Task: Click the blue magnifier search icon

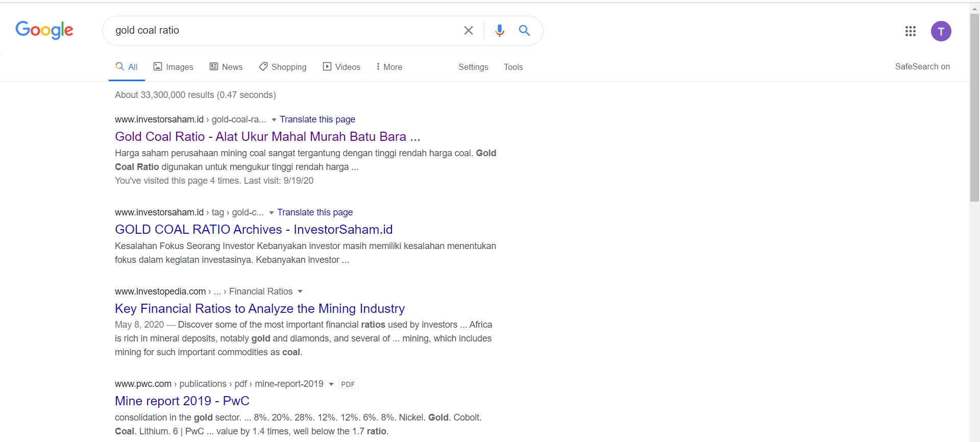Action: click(524, 31)
